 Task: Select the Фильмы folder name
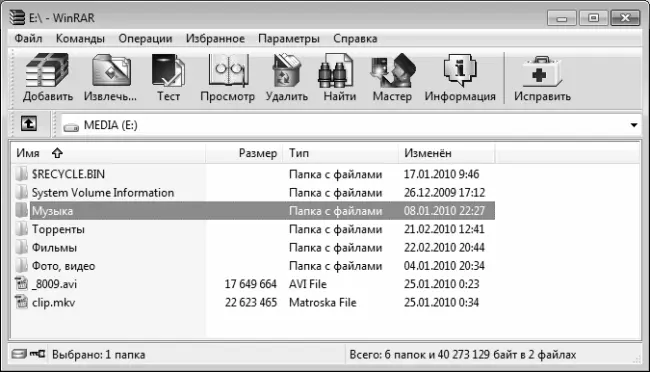54,248
